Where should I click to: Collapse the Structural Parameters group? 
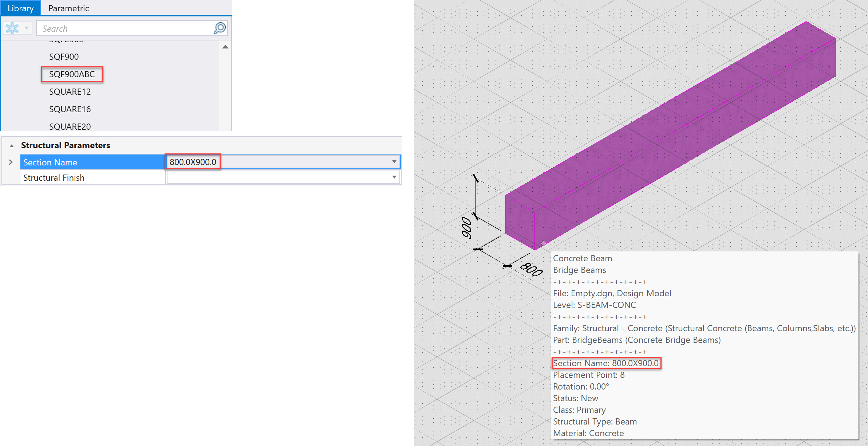[x=12, y=145]
